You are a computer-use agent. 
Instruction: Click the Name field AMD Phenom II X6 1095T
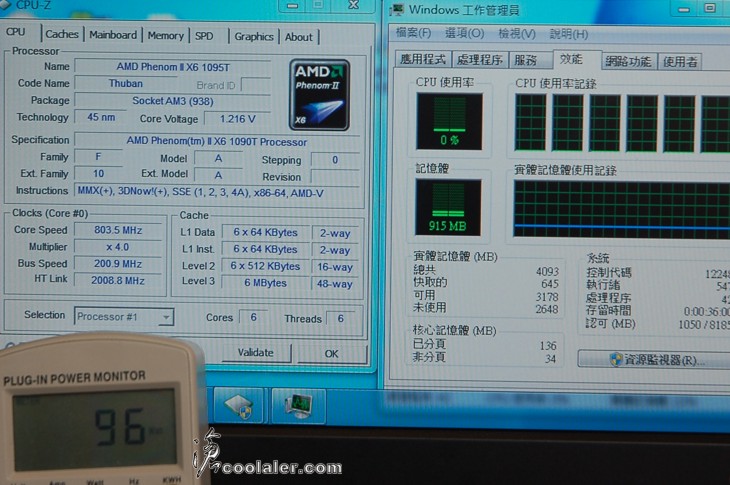coord(173,67)
